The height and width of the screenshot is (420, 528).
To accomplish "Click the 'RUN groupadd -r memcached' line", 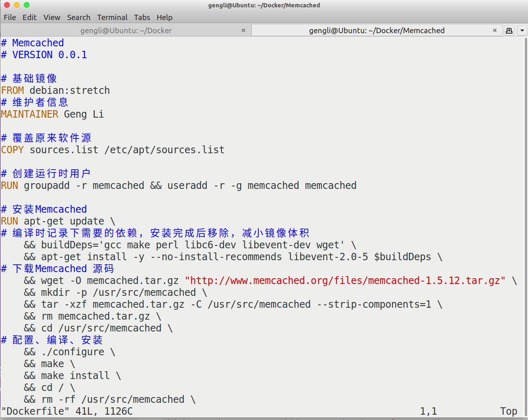I will point(179,186).
